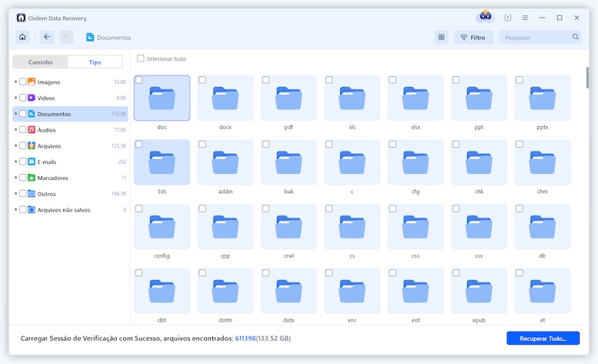Viewport: 598px width, 364px height.
Task: Check the Selecionar tudo checkbox
Action: (141, 58)
